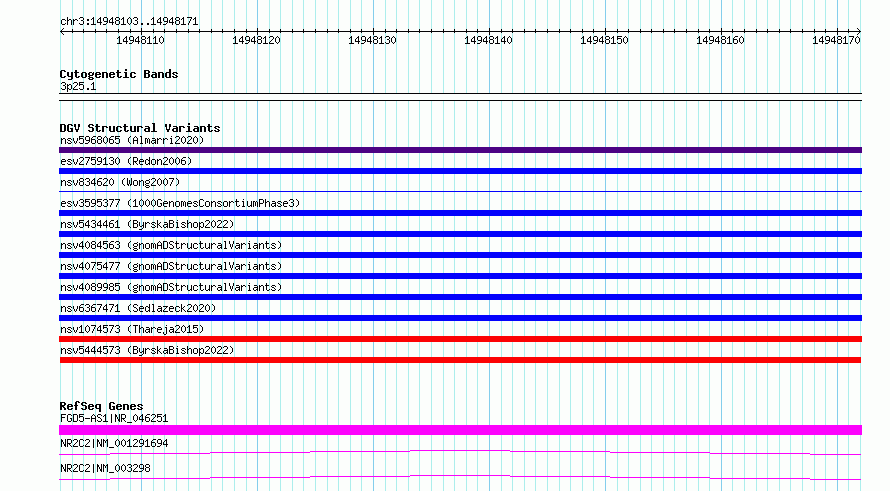Click nsv6367471 (Sedlazeck2020) variant label
The width and height of the screenshot is (890, 491).
(138, 308)
